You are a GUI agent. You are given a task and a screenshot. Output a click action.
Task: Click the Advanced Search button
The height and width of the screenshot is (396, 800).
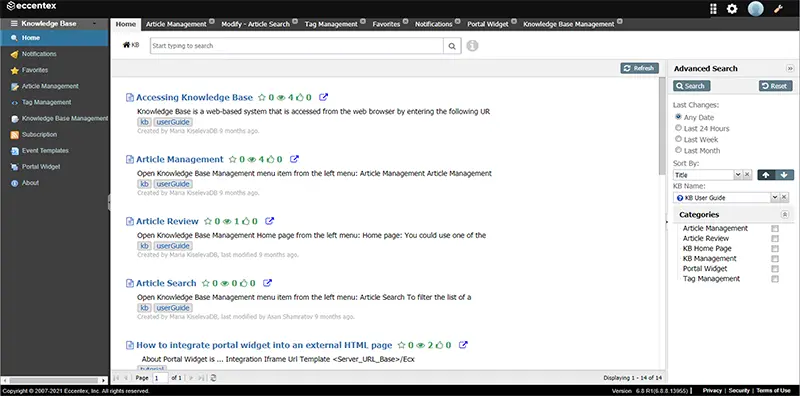coord(691,86)
